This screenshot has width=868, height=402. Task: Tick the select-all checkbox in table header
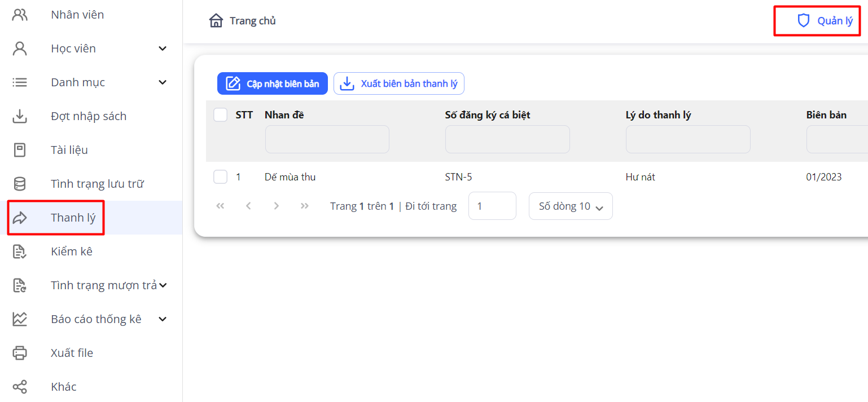tap(220, 115)
